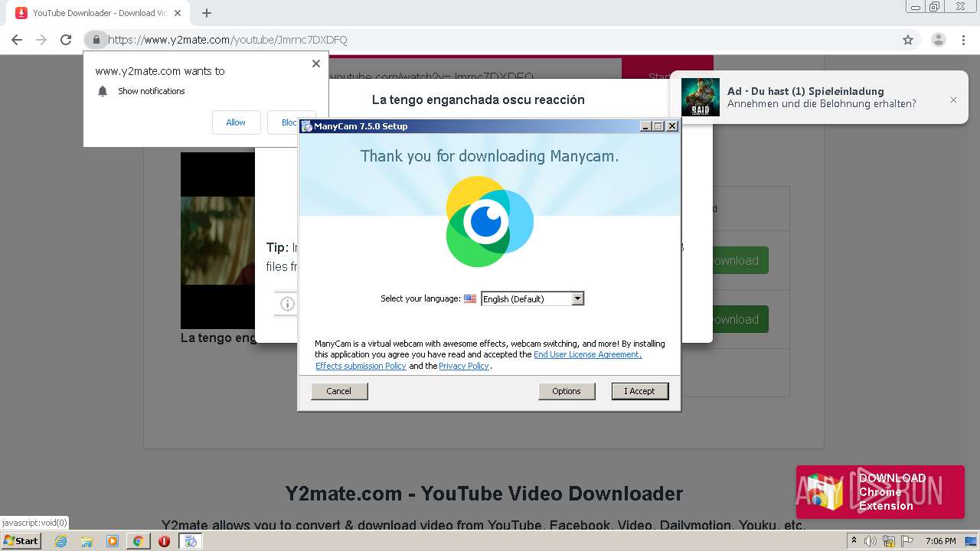980x551 pixels.
Task: Bookmark this page with the star icon
Action: [x=908, y=40]
